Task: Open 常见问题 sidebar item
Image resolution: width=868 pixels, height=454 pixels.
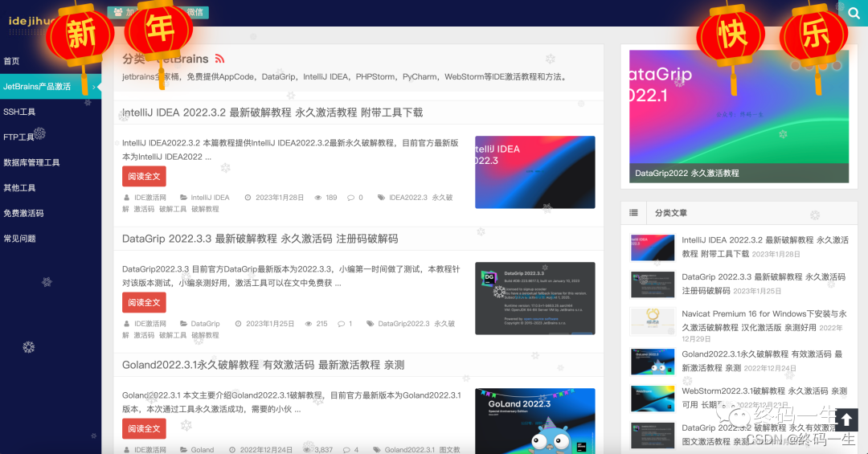Action: pos(19,239)
